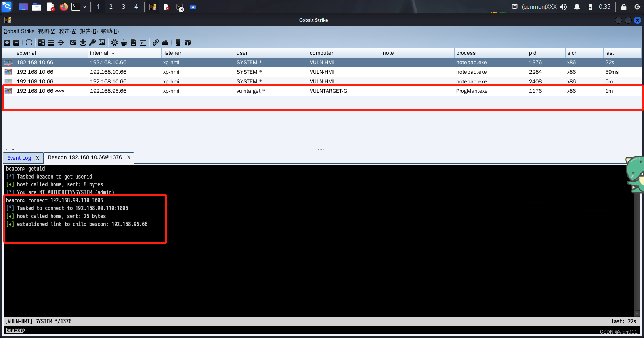Switch to the Event Log tab
The height and width of the screenshot is (338, 644).
point(19,158)
